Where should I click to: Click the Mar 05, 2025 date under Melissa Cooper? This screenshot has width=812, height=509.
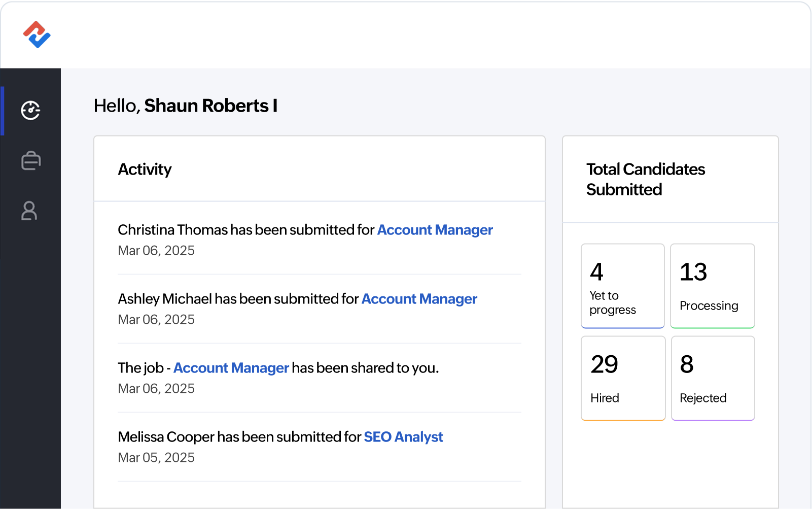coord(156,457)
